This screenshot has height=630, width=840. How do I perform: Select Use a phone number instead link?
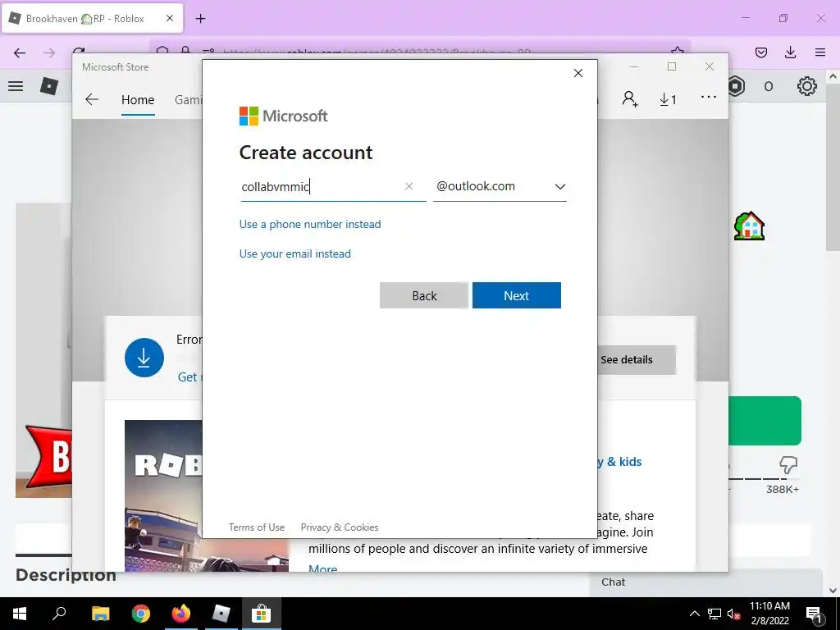[x=310, y=224]
